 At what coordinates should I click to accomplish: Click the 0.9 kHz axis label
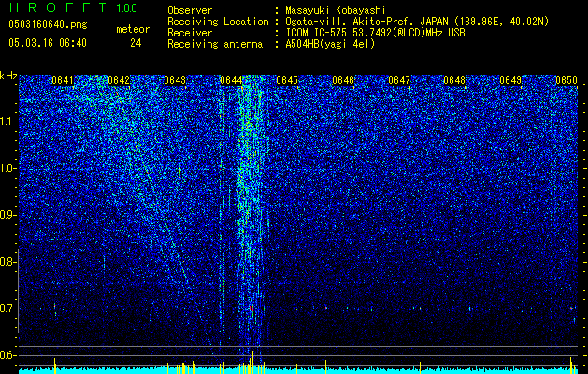(7, 215)
